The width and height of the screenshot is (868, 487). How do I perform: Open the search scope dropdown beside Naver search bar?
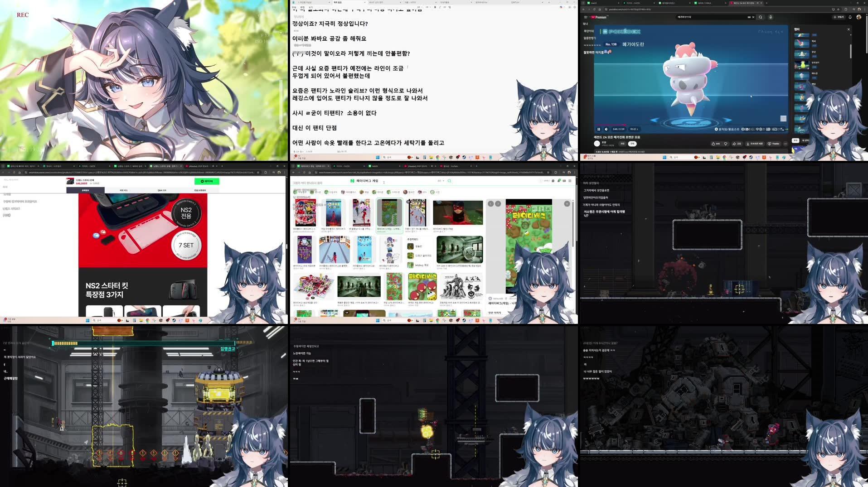(441, 181)
